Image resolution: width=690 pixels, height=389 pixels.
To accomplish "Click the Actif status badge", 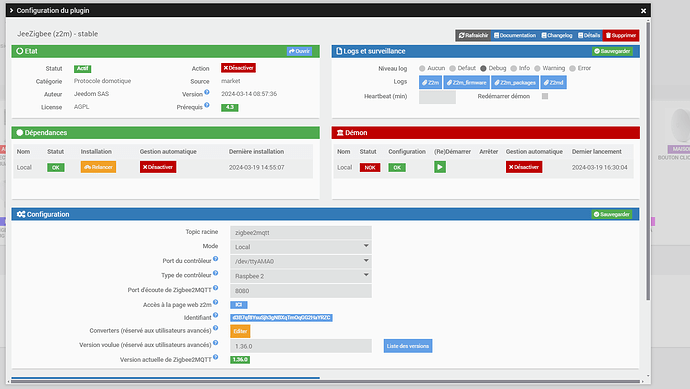I will pos(82,69).
